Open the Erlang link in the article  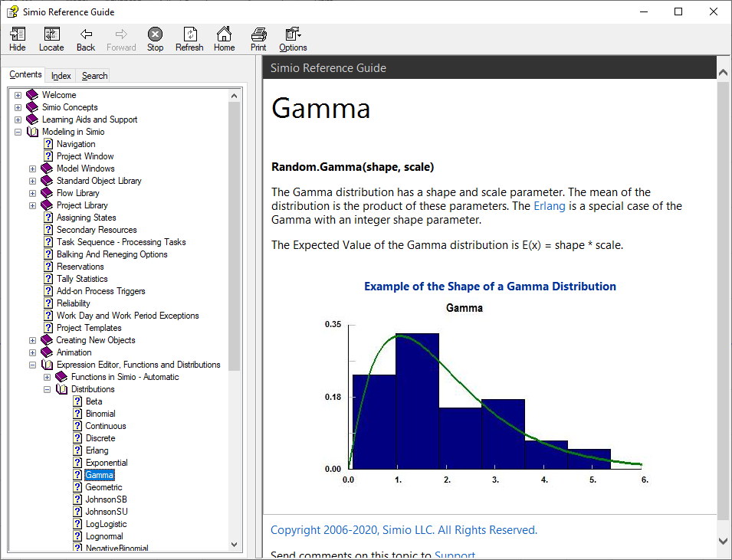click(550, 206)
